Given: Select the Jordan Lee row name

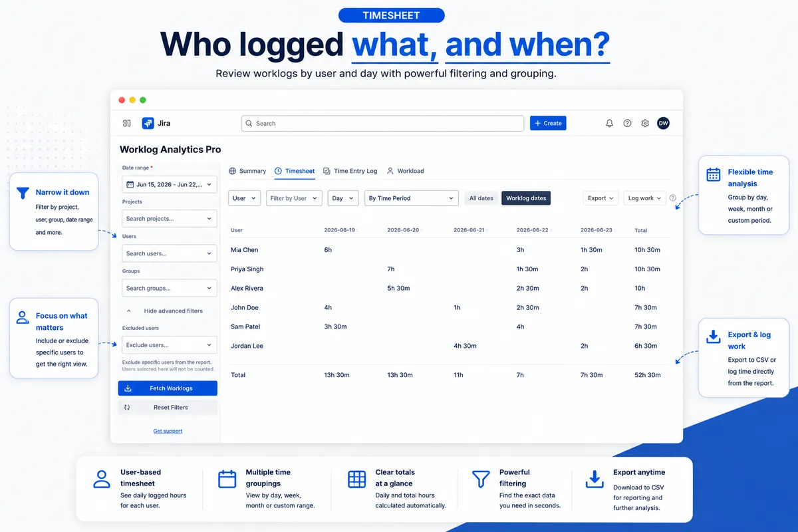Looking at the screenshot, I should tap(247, 346).
